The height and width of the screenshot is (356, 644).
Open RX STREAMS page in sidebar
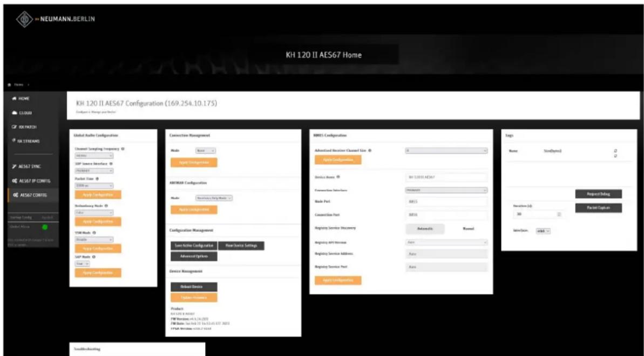[x=26, y=141]
